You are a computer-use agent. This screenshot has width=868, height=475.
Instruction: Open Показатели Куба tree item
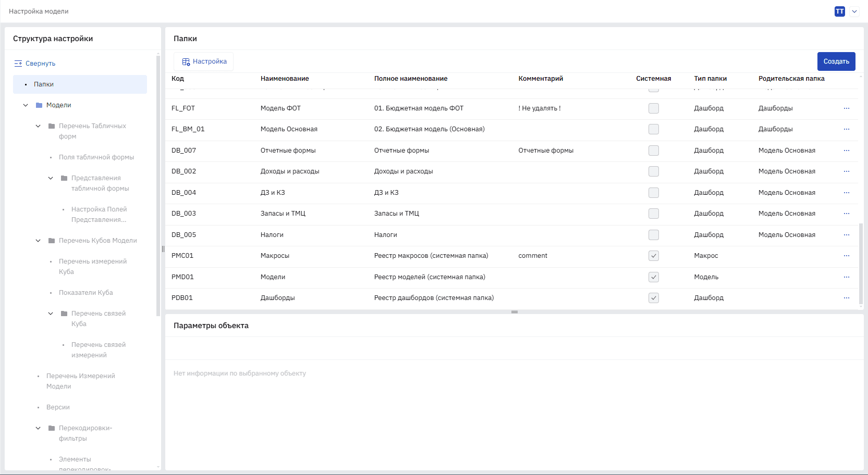pyautogui.click(x=86, y=293)
